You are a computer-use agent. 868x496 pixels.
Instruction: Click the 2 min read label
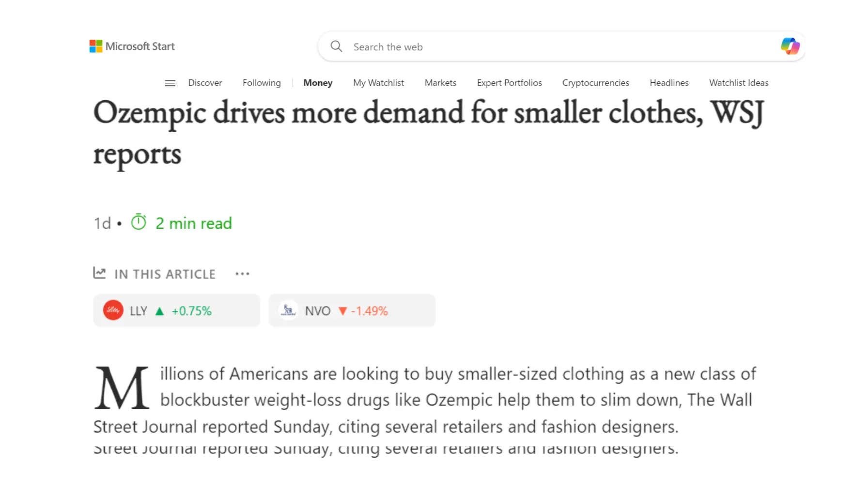[194, 223]
